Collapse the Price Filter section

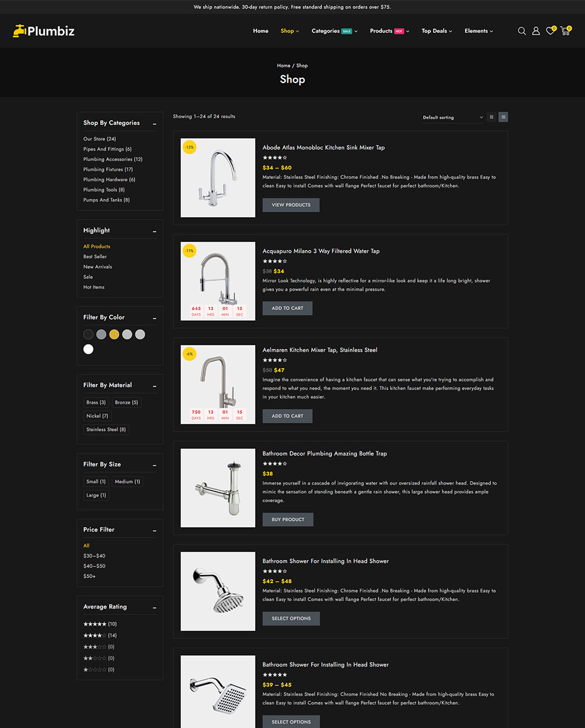pos(155,530)
